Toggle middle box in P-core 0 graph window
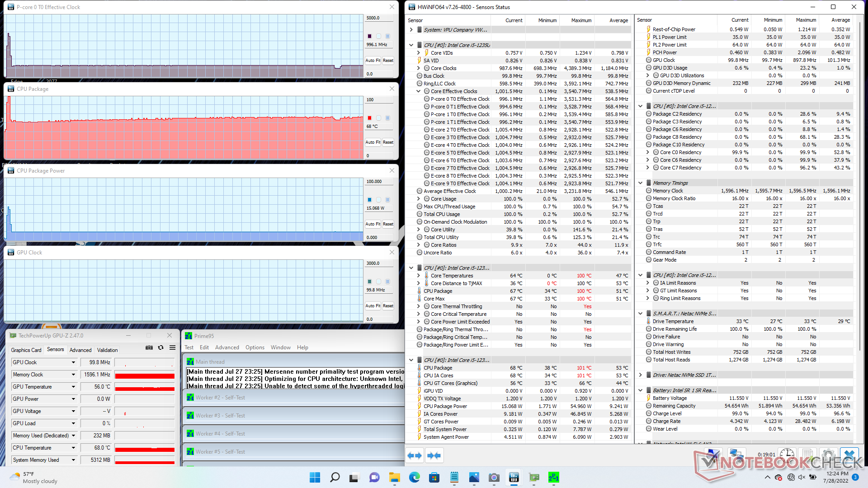The image size is (868, 488). tap(378, 36)
